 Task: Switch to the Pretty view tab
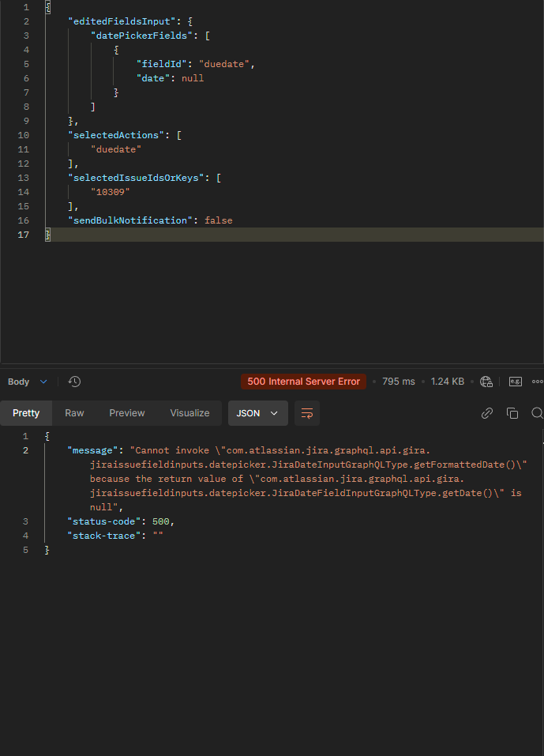[26, 413]
